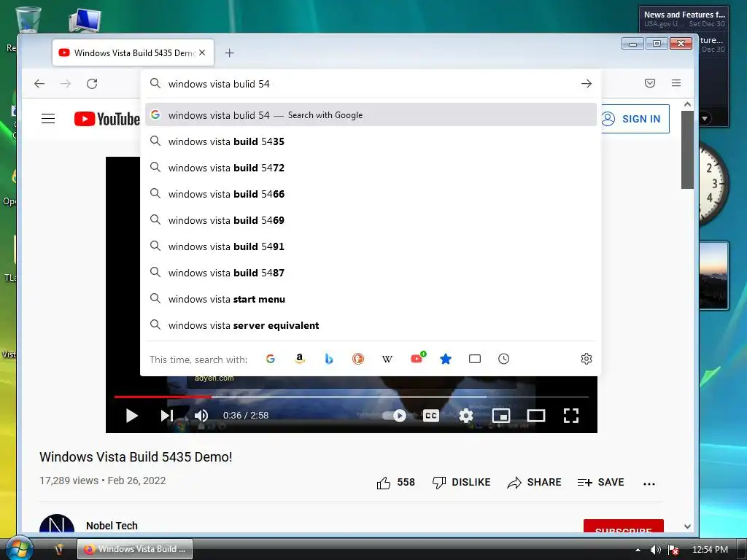Go to the YouTube home logo
747x560 pixels.
[x=107, y=119]
